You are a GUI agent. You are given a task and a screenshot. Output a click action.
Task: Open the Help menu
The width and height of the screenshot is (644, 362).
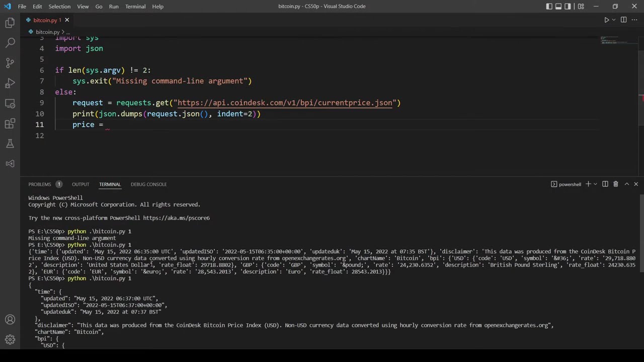157,6
